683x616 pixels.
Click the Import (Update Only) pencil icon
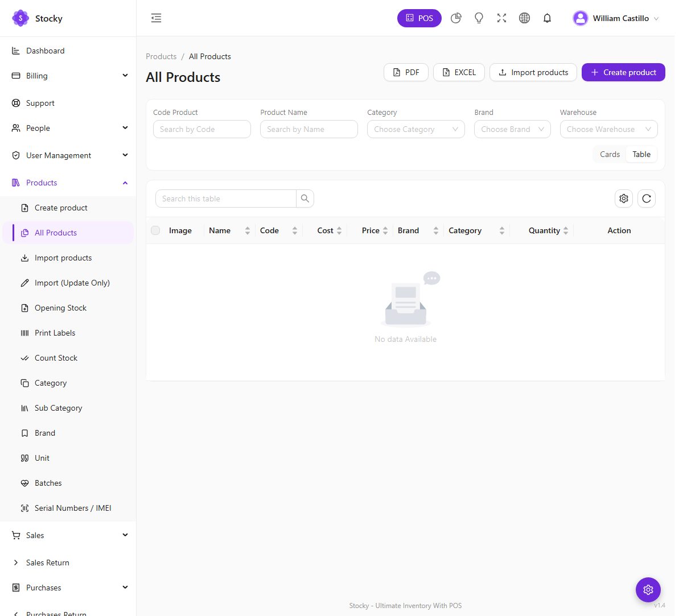coord(24,283)
